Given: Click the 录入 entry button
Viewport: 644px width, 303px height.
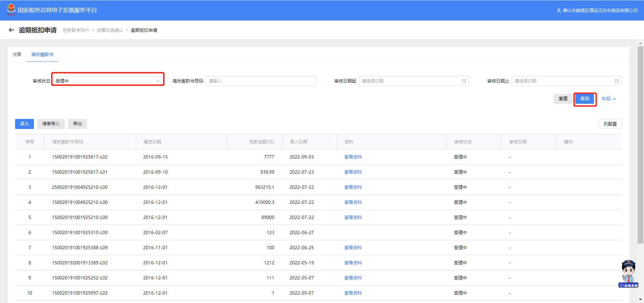Looking at the screenshot, I should tap(24, 124).
